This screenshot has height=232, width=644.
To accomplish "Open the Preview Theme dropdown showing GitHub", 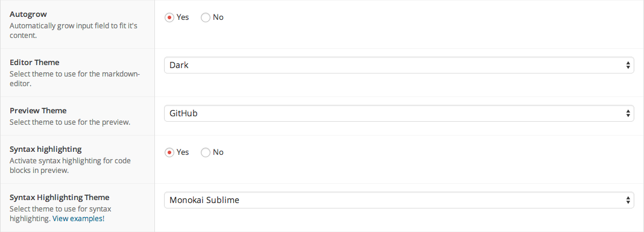I will (x=399, y=113).
